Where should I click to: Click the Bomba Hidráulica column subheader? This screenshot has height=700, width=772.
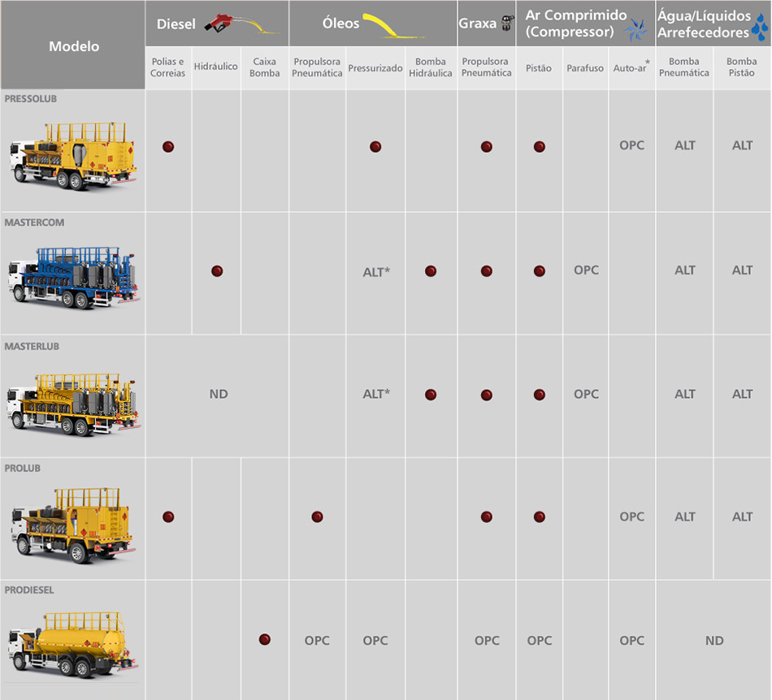pyautogui.click(x=431, y=67)
